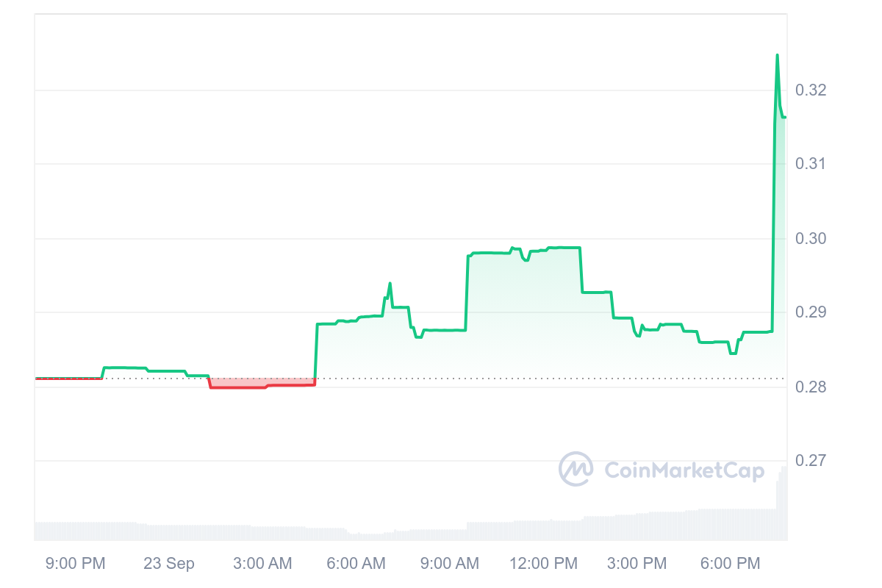Click the small price peak after 6:00 AM
Viewport: 882px width, 588px height.
pos(390,283)
